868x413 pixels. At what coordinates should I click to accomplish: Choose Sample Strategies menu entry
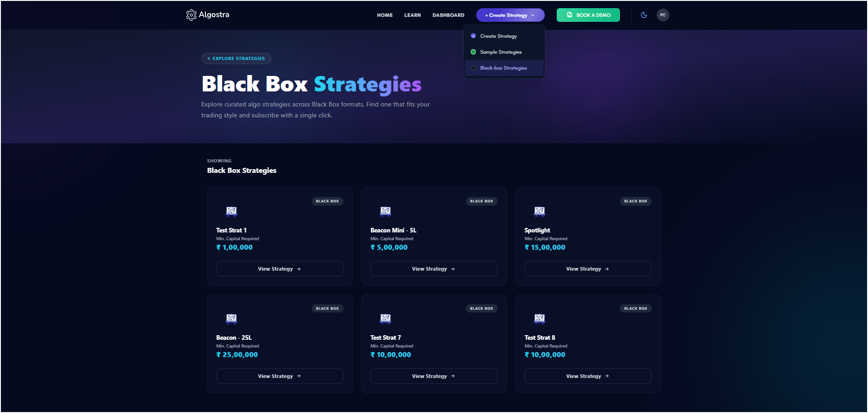coord(504,52)
